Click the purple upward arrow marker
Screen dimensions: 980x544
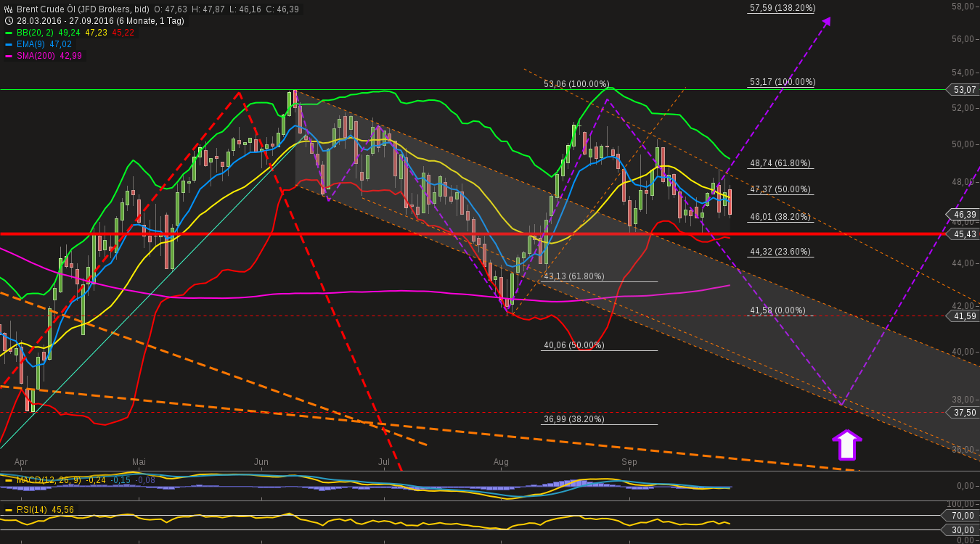[846, 445]
